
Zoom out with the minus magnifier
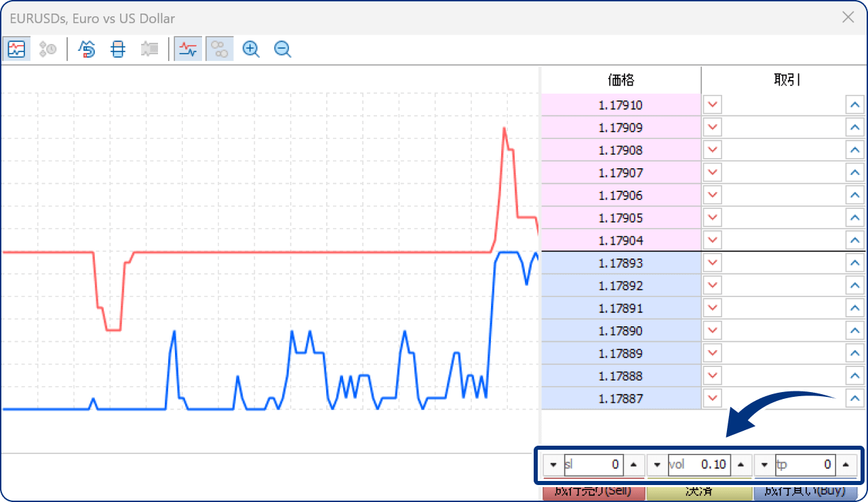(283, 49)
